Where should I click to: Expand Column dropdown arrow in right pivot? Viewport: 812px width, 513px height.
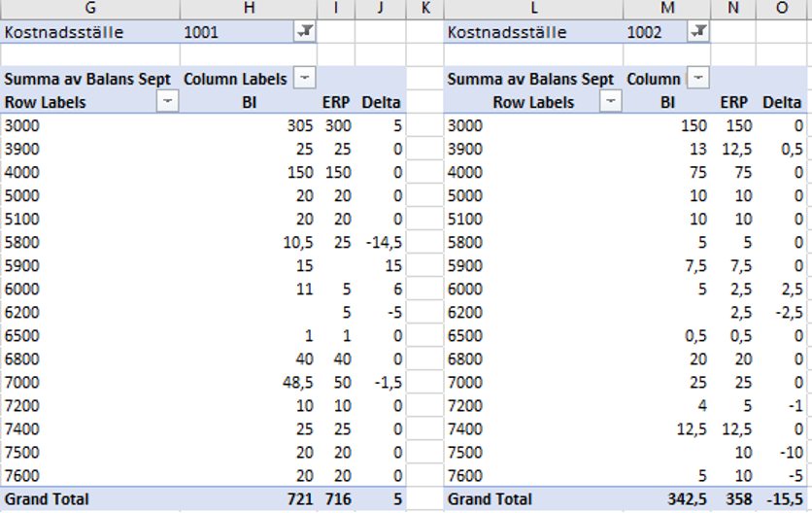coord(698,79)
